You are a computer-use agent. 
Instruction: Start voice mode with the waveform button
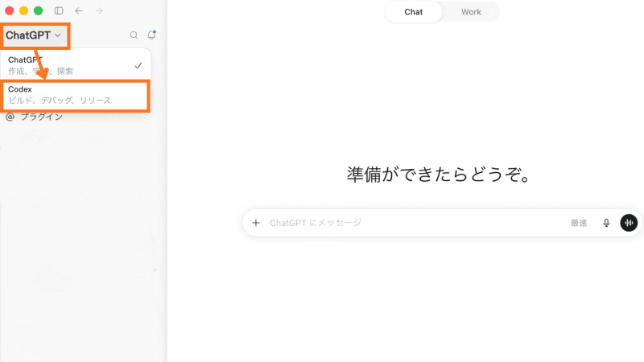[629, 223]
